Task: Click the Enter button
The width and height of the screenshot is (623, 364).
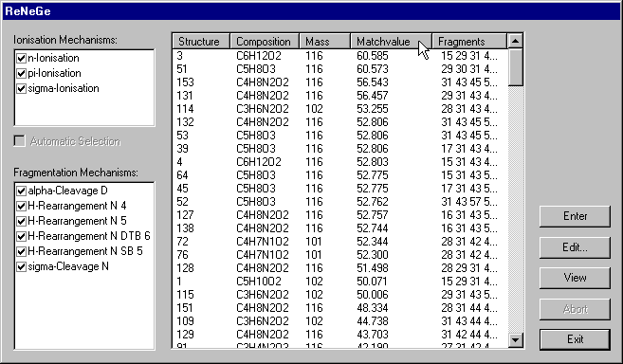Action: 575,216
